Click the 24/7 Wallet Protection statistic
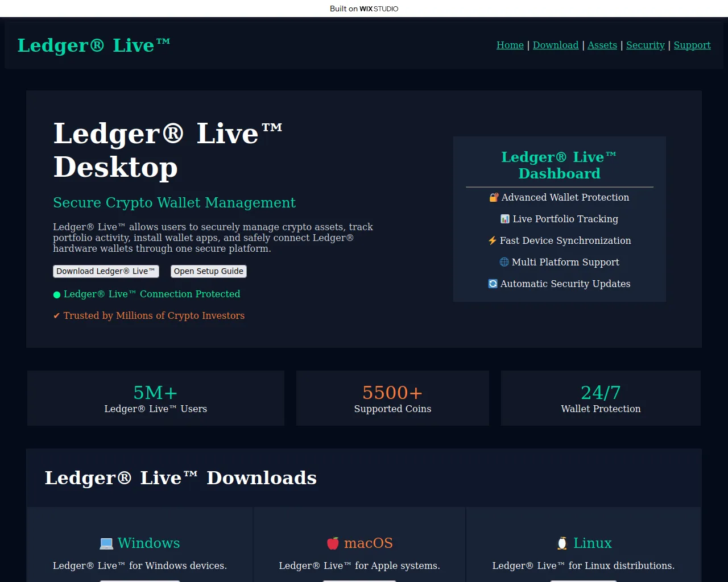 click(601, 398)
